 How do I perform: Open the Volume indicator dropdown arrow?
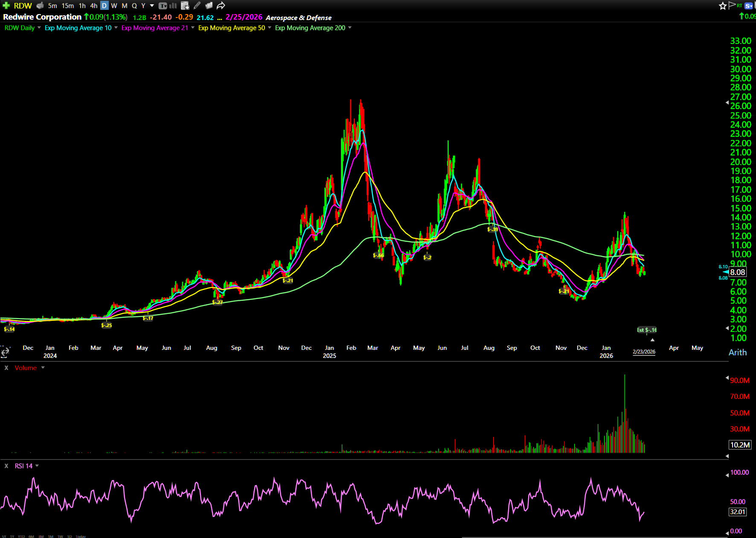pyautogui.click(x=43, y=368)
